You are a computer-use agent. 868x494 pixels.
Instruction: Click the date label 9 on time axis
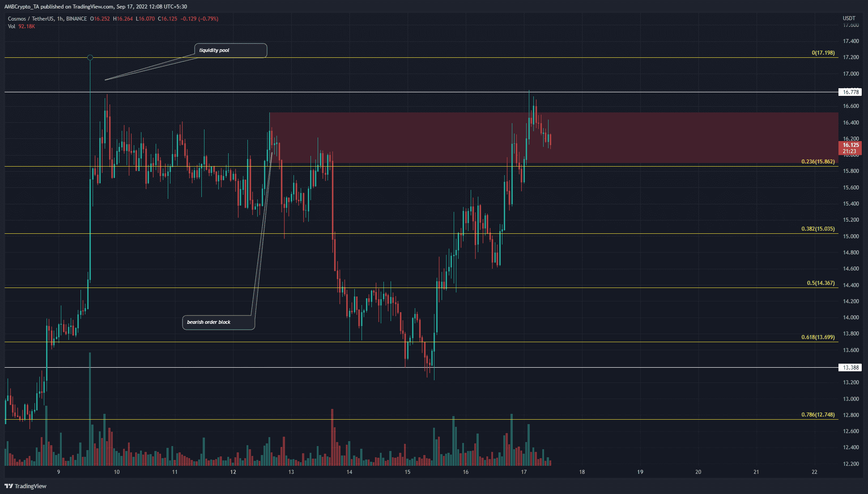pyautogui.click(x=59, y=472)
